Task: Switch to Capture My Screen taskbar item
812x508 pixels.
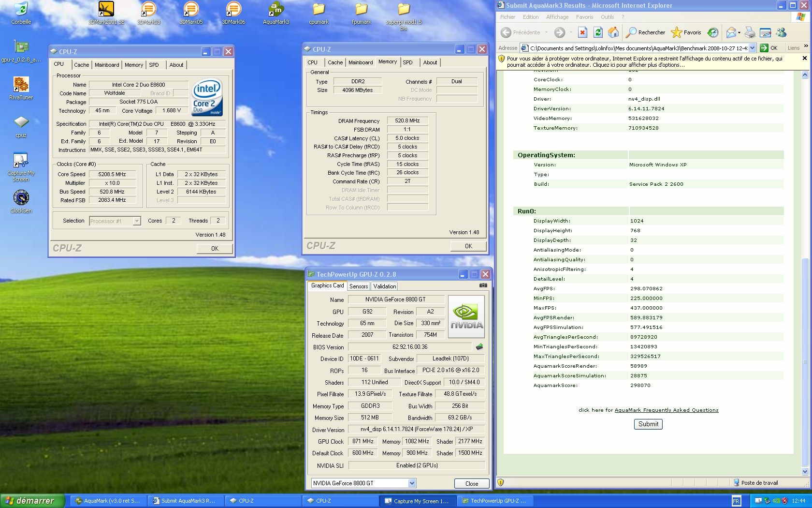Action: [x=417, y=501]
